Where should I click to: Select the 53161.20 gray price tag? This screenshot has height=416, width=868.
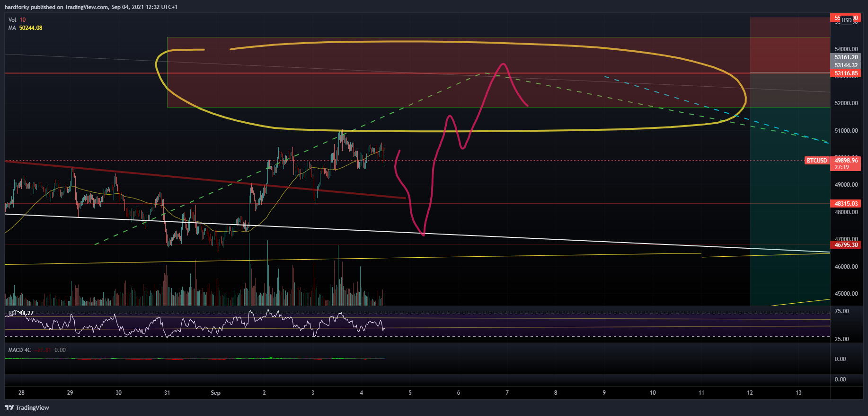846,57
